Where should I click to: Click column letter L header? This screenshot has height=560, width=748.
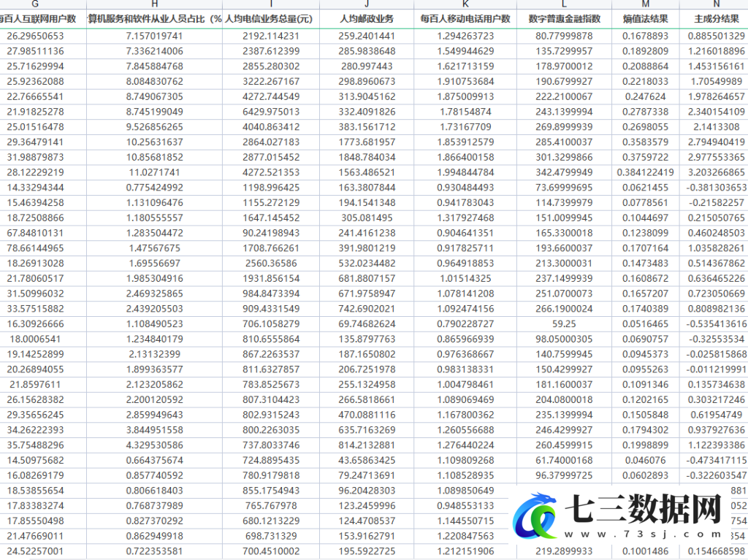click(x=564, y=4)
